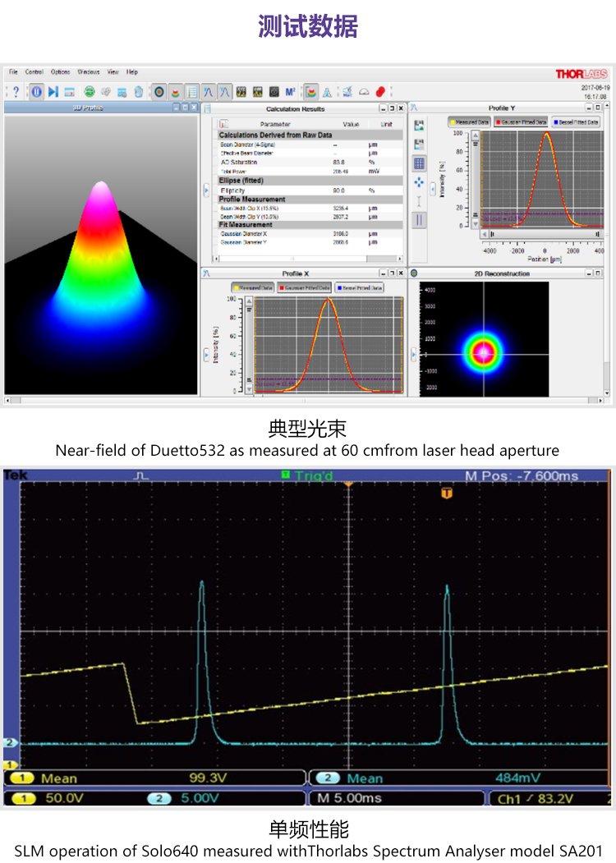Viewport: 616px width, 863px height.
Task: Expand 2D Reconstruction left side arrow
Action: (414, 355)
